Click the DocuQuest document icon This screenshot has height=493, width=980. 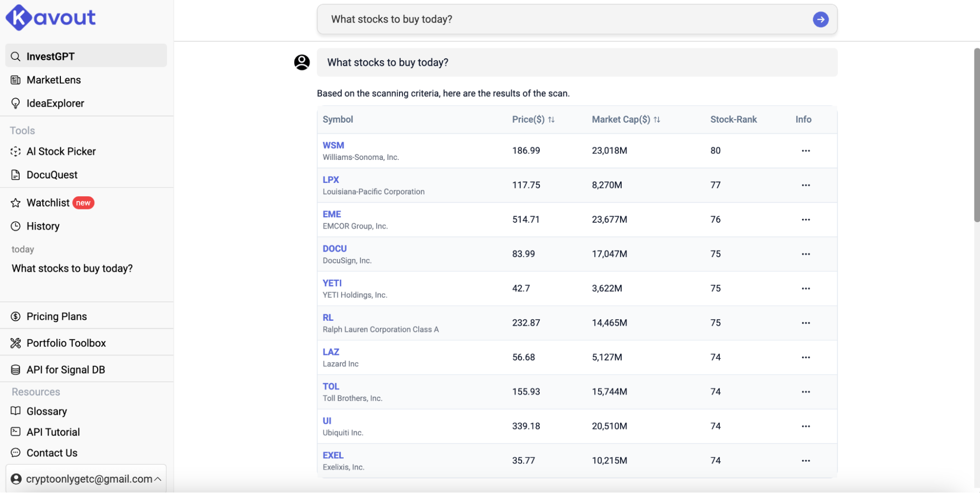16,175
